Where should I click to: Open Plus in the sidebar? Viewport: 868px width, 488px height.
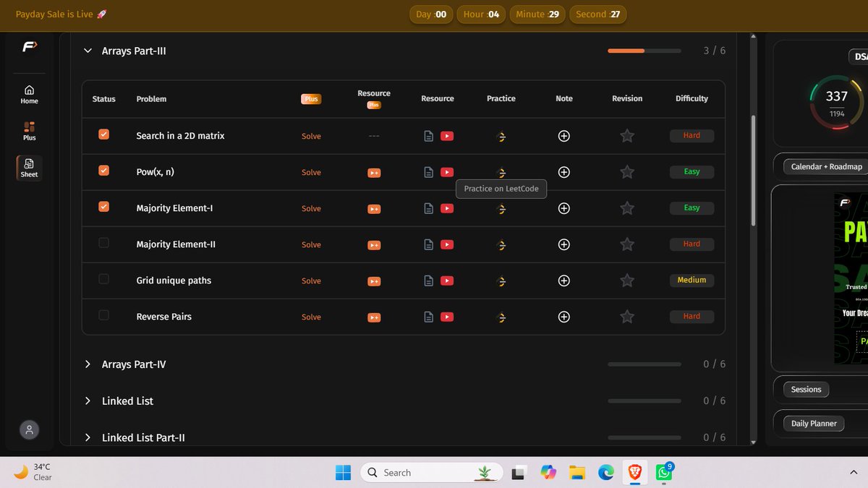click(x=29, y=131)
